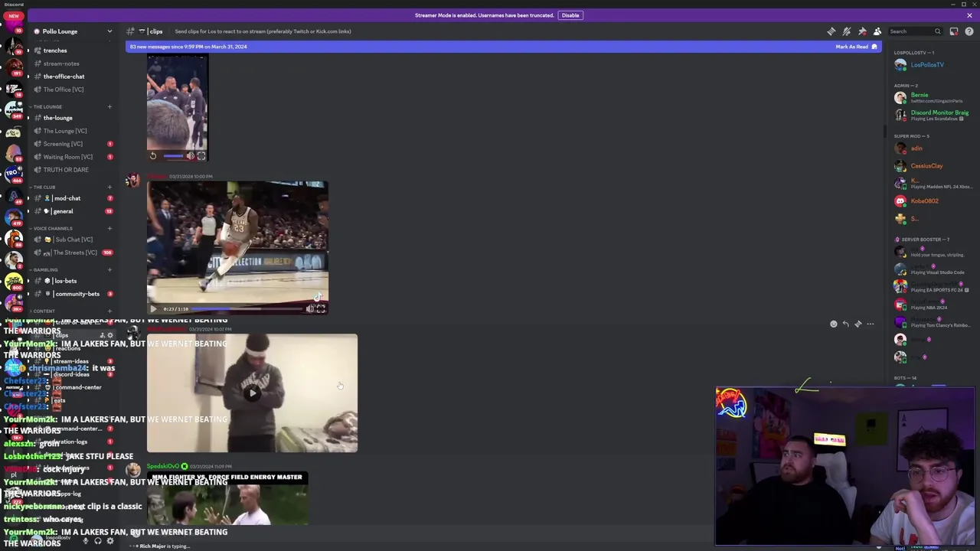The image size is (980, 551).
Task: Click the notification settings bell icon
Action: [x=847, y=31]
